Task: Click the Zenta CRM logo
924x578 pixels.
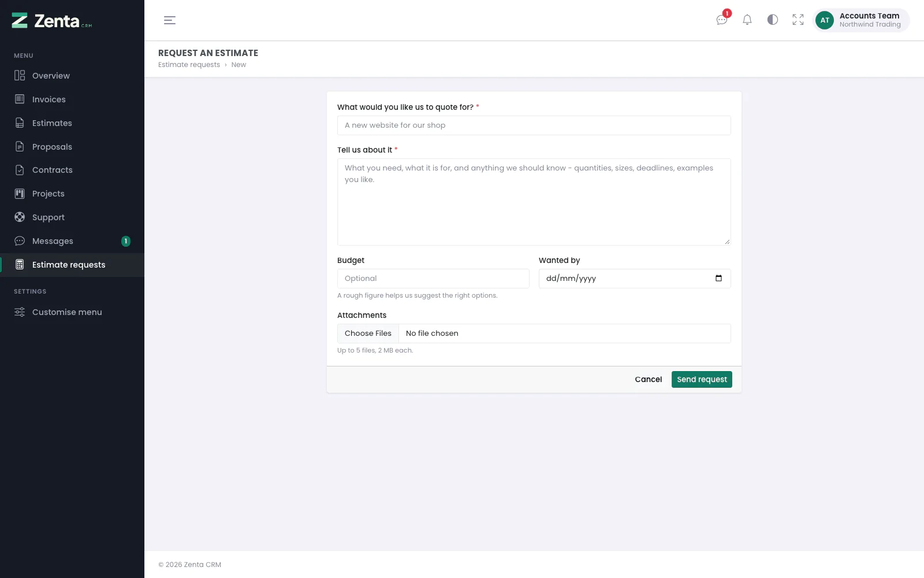Action: [x=52, y=21]
